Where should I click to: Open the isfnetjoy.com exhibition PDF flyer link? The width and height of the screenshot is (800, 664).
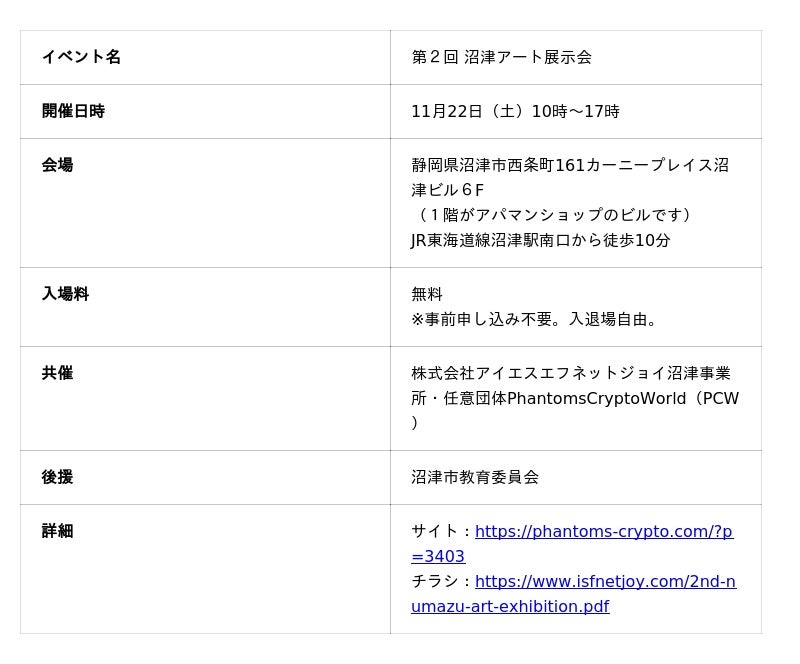605,582
